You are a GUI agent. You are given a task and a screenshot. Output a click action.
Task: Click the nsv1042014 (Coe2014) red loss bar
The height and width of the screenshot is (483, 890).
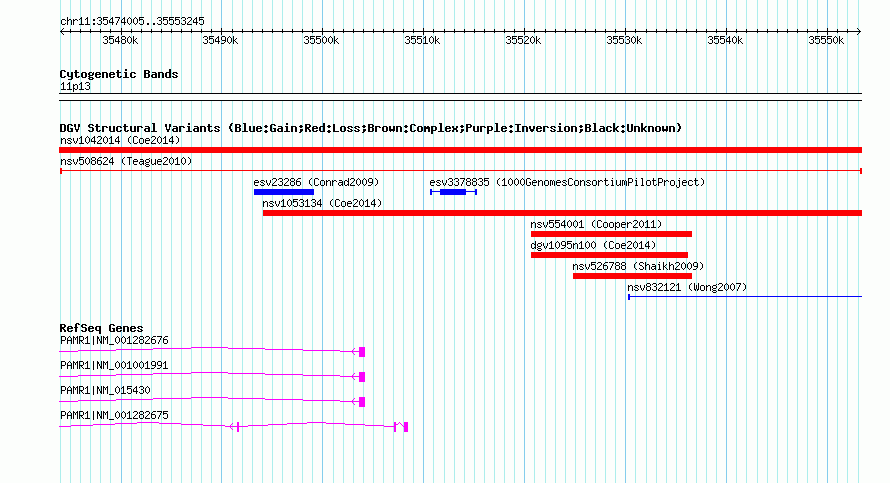(x=460, y=150)
